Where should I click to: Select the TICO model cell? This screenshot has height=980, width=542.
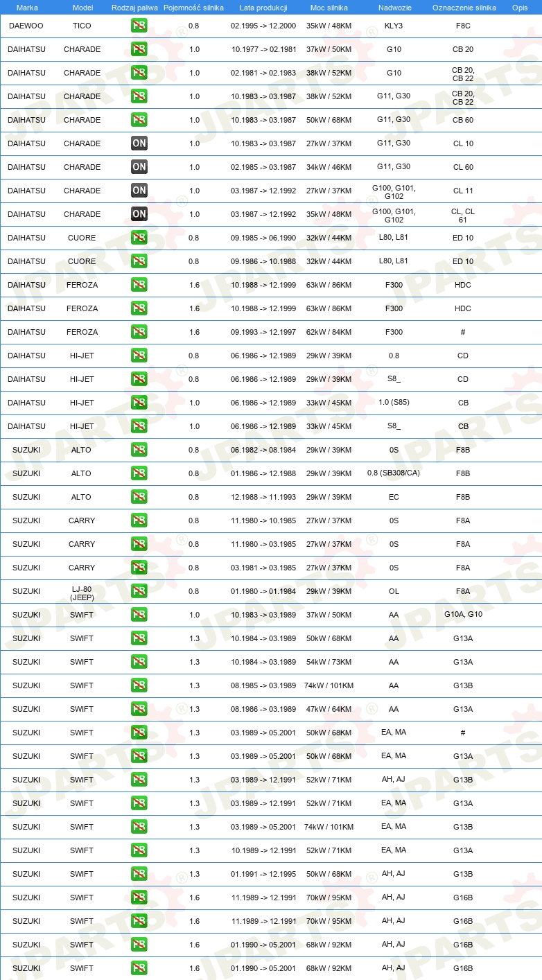82,26
